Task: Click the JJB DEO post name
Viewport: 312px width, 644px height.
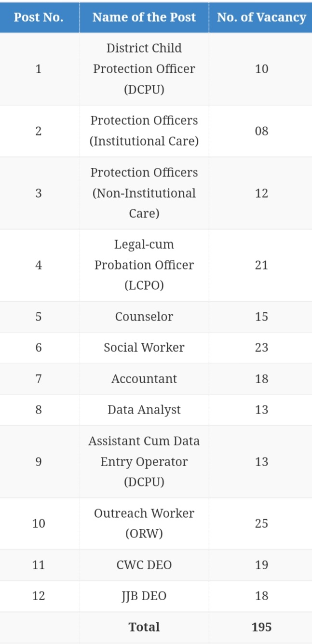Action: pyautogui.click(x=144, y=596)
